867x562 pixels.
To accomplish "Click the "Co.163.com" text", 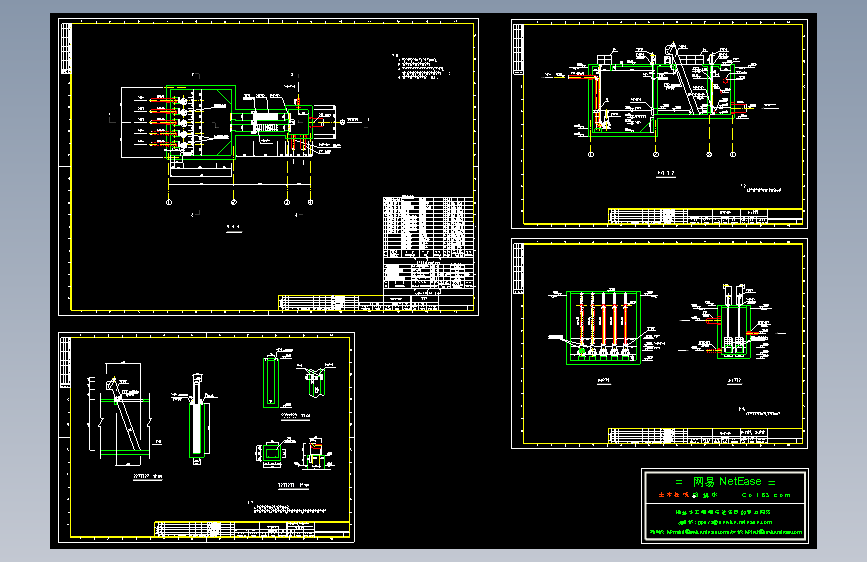I will click(766, 496).
